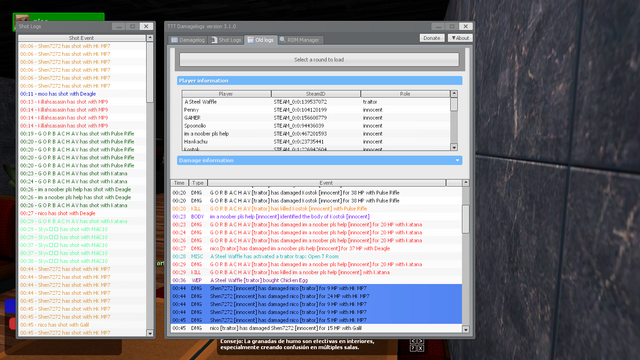Click up arrow in Shot Logs scrollbar
Image resolution: width=640 pixels, height=360 pixels.
point(150,38)
